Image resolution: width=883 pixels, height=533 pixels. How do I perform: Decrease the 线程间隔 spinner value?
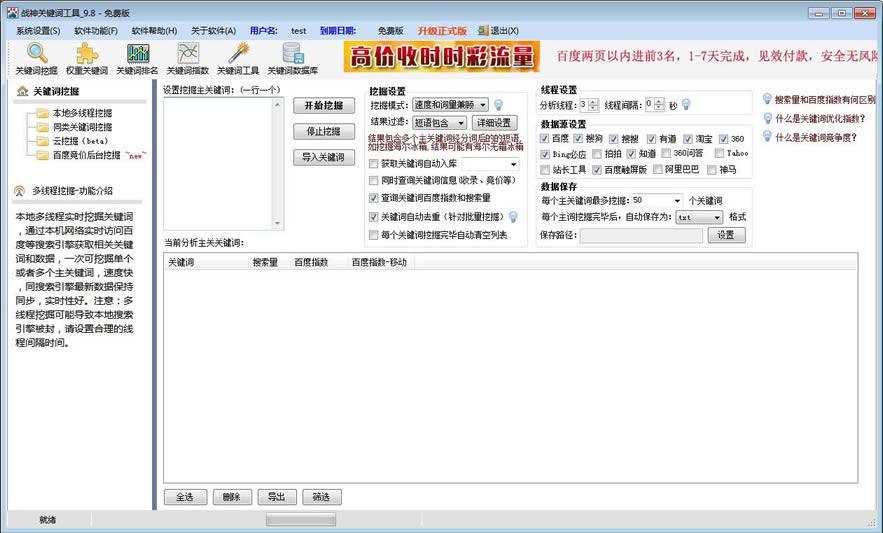point(659,108)
